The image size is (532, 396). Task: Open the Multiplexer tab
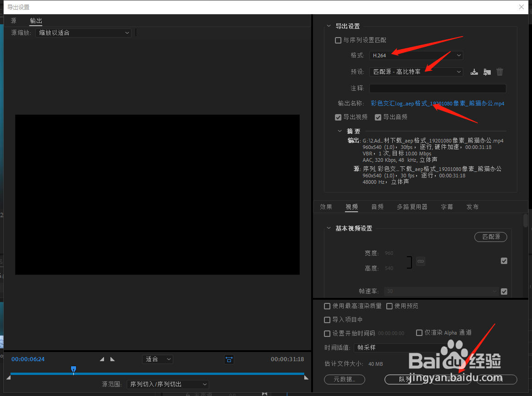click(x=412, y=207)
